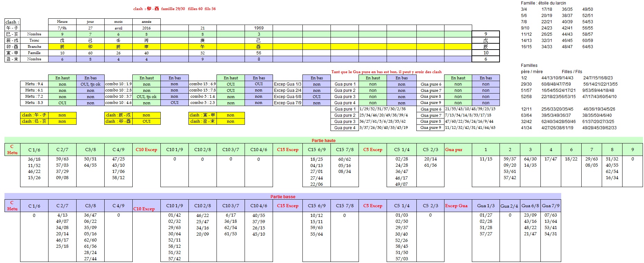Click the 'Excep Gua 2/4' cell
Screen dimensions: 644x263
(x=288, y=90)
